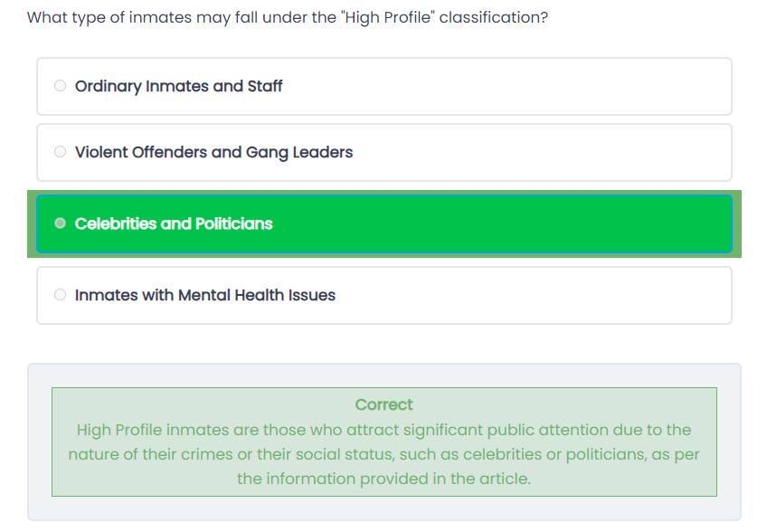Click first line of explanation starting "High Profile inmates"
767x532 pixels.
383,430
